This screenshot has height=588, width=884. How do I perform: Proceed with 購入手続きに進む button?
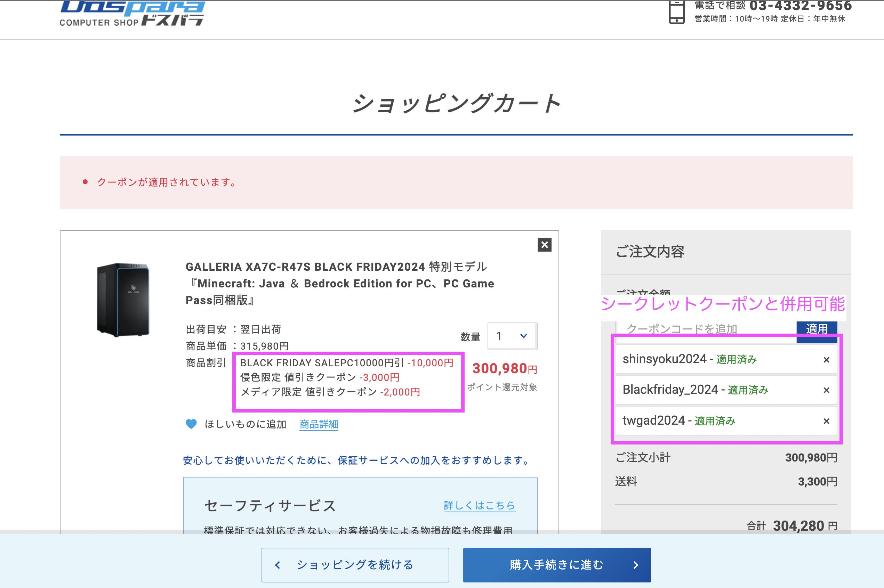point(557,565)
